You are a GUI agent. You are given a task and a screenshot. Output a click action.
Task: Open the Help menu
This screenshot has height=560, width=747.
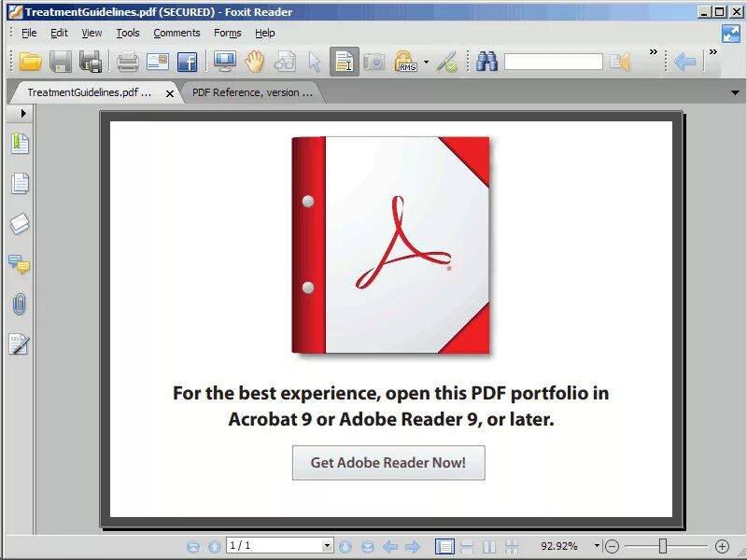coord(264,33)
